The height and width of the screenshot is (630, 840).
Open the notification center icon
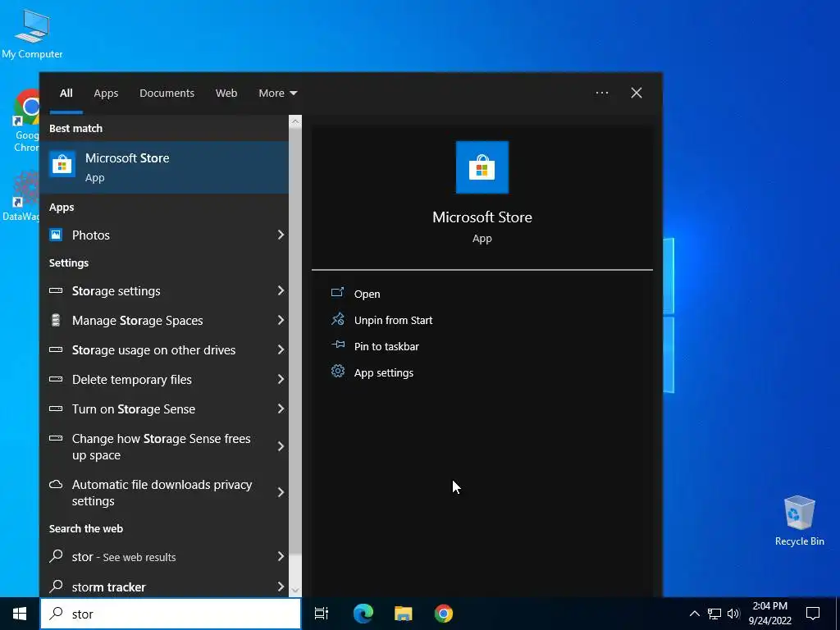pyautogui.click(x=813, y=614)
